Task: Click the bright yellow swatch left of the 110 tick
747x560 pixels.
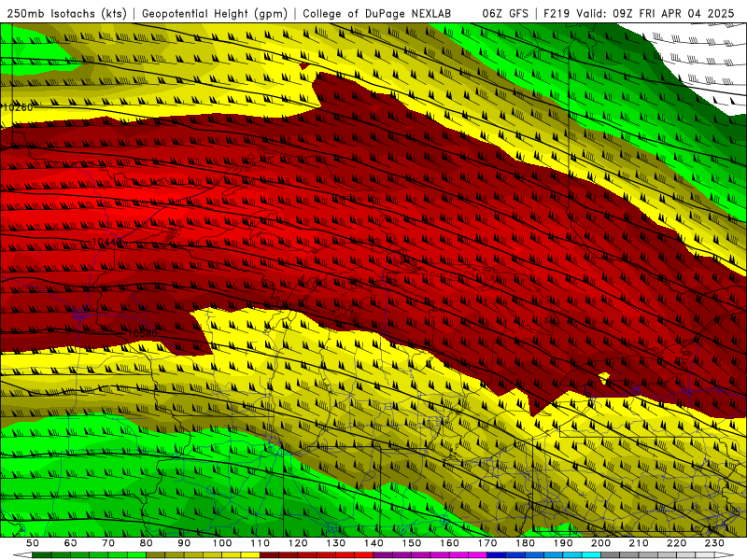Action: [x=250, y=555]
